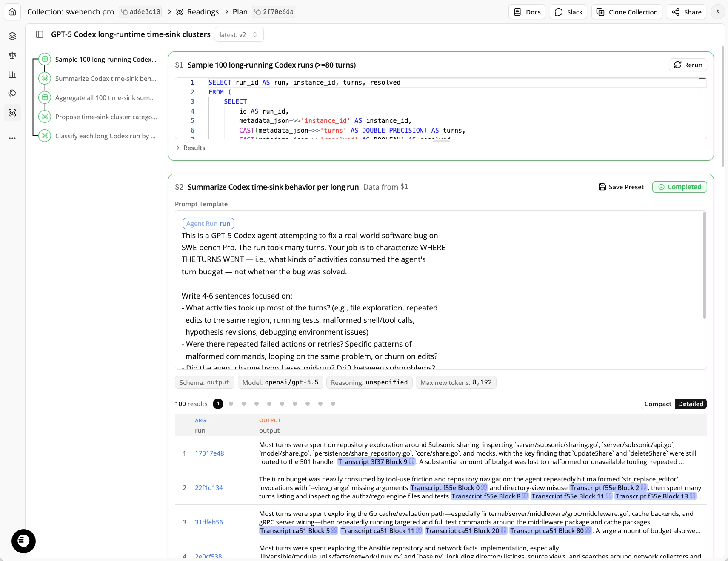This screenshot has height=561, width=728.
Task: Select step icon for Summarize Codex time-sink
Action: (x=45, y=78)
